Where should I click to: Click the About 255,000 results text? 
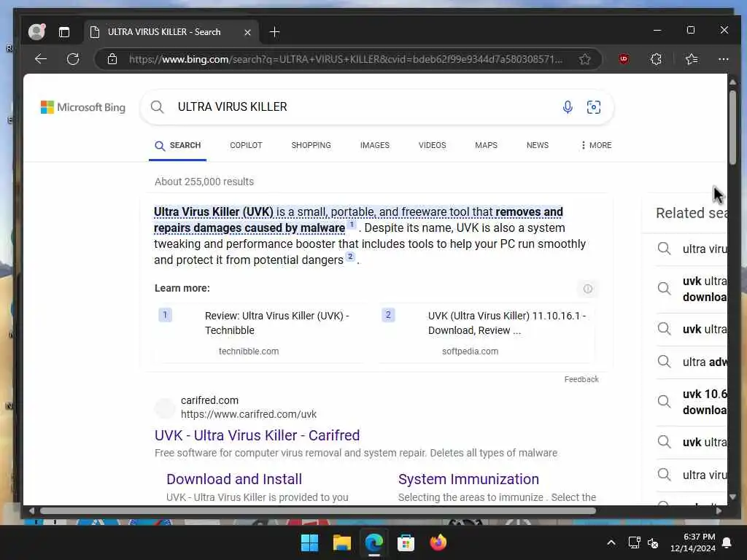(204, 182)
